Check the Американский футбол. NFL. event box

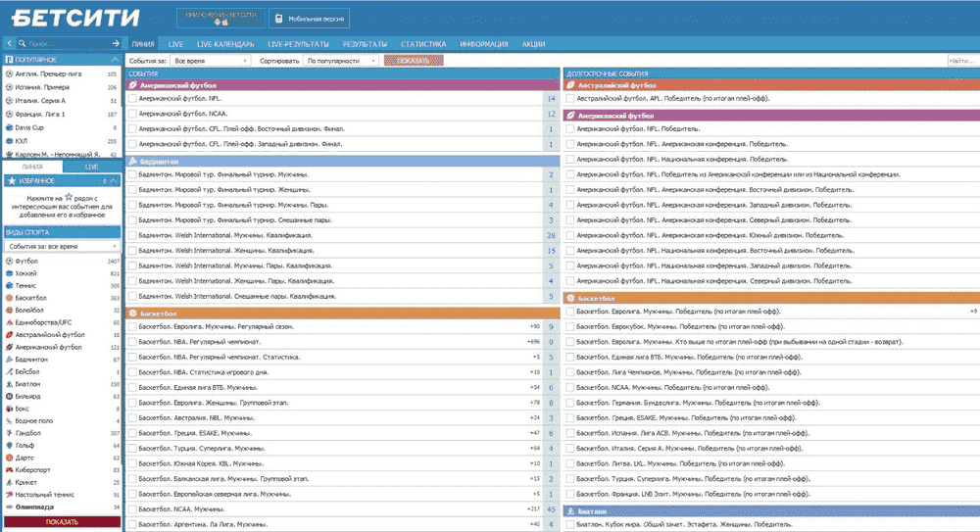click(x=132, y=98)
